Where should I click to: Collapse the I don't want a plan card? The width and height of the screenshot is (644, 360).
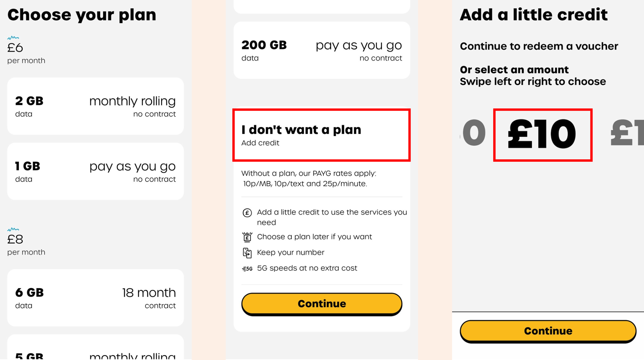322,135
